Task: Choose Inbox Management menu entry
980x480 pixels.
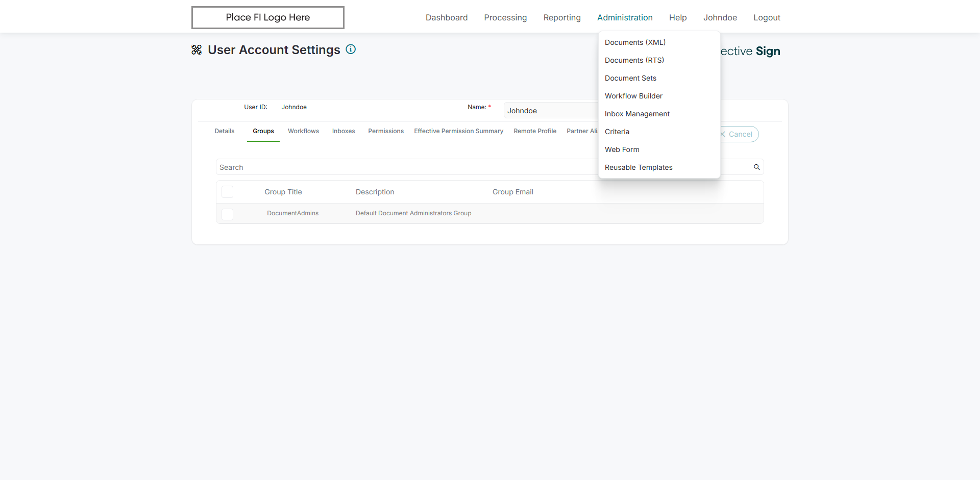Action: click(x=637, y=114)
